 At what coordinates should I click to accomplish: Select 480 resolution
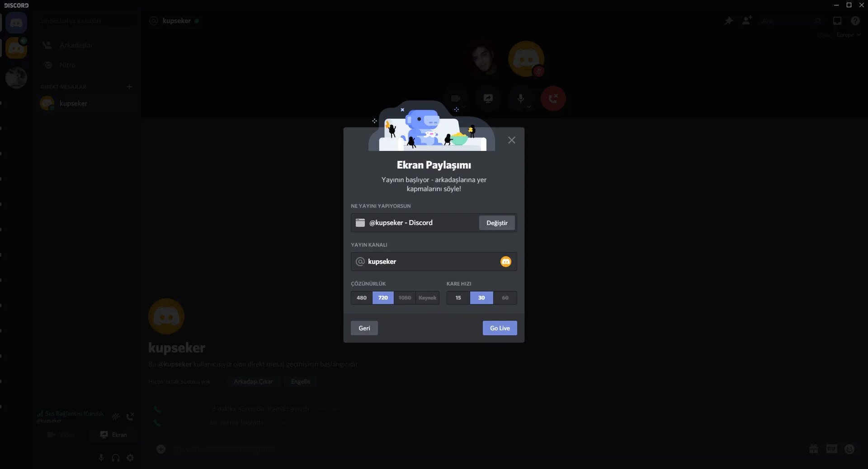[362, 298]
